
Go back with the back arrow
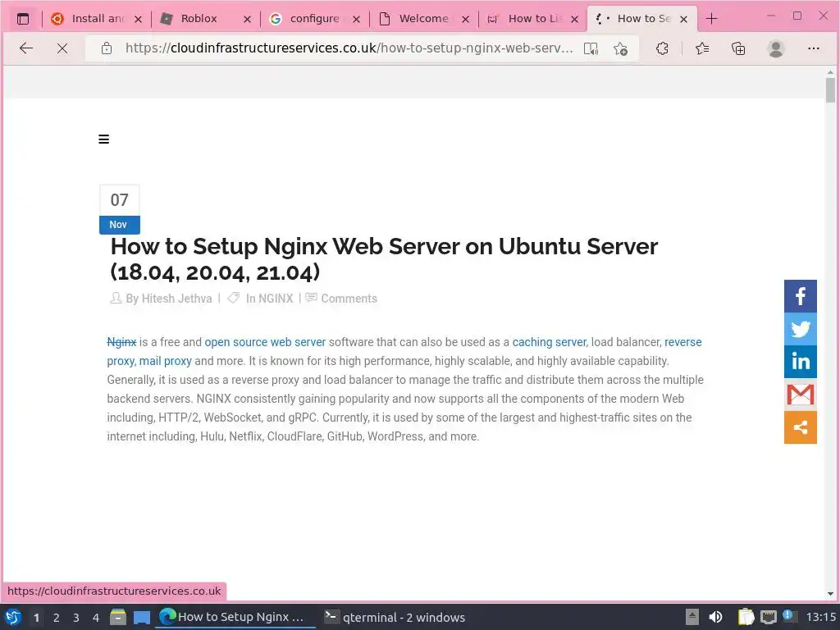coord(26,48)
